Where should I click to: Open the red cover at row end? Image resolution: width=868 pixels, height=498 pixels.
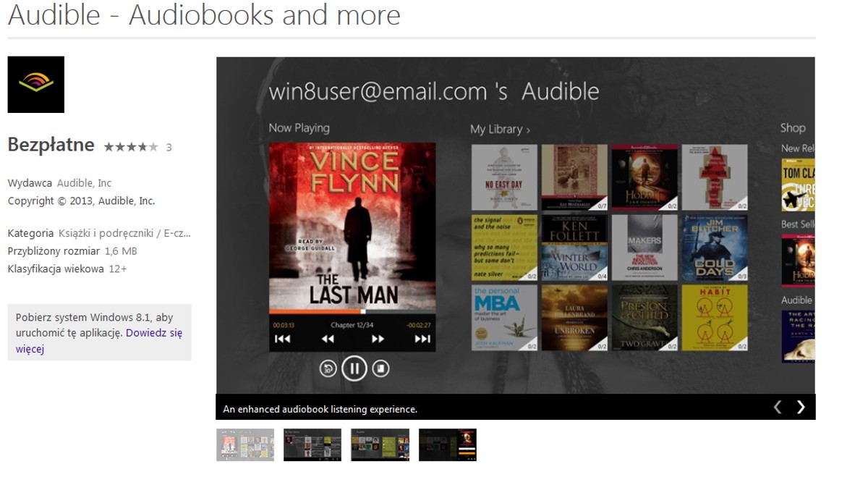[715, 177]
